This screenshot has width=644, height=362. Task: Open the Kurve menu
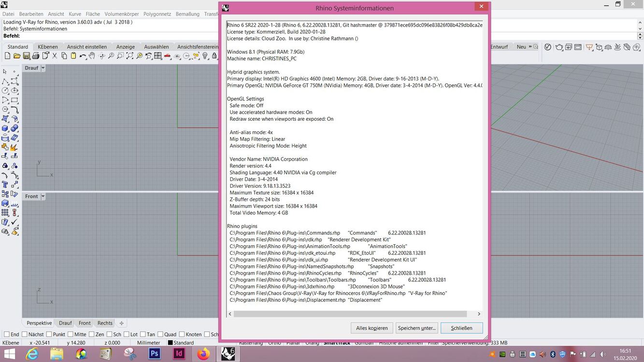[x=75, y=14]
